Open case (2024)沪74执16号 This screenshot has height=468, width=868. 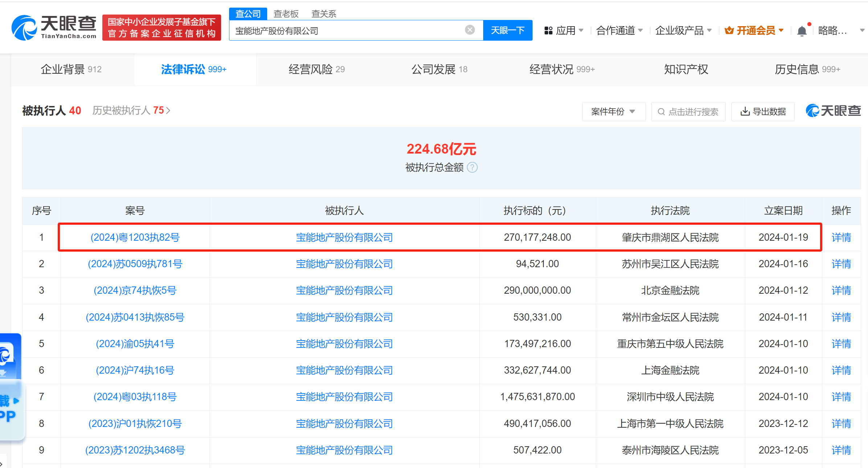(x=135, y=370)
